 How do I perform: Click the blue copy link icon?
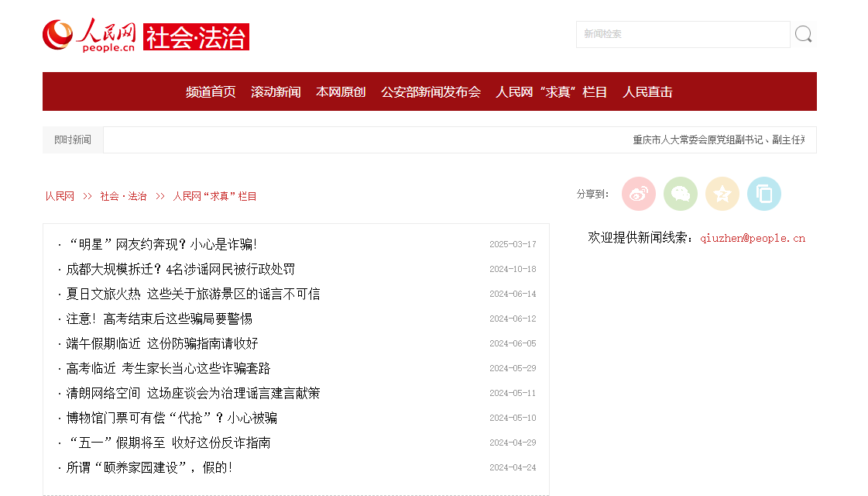(764, 194)
